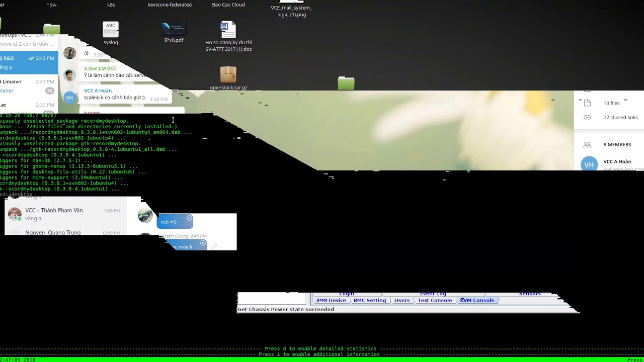Screen dimensions: 644x362
Task: Select the R&D chat at 2:42 PM
Action: click(x=29, y=63)
